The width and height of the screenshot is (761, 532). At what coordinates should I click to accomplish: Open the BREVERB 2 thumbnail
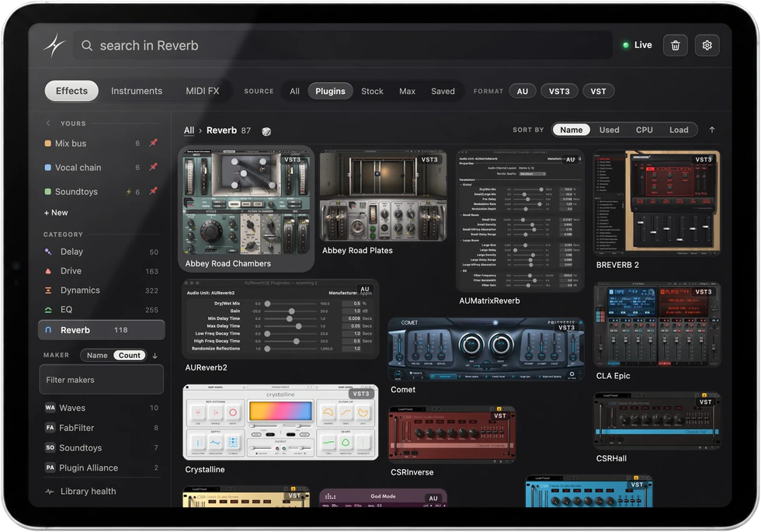(x=657, y=203)
